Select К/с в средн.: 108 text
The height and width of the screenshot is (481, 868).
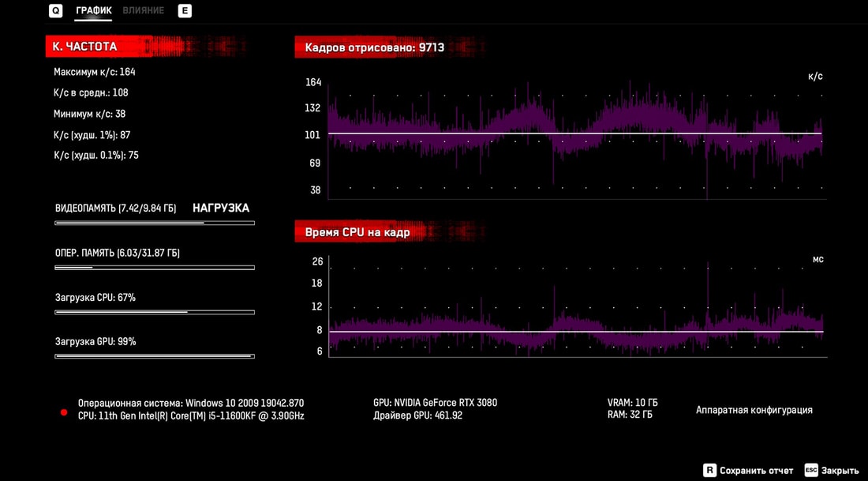point(91,93)
